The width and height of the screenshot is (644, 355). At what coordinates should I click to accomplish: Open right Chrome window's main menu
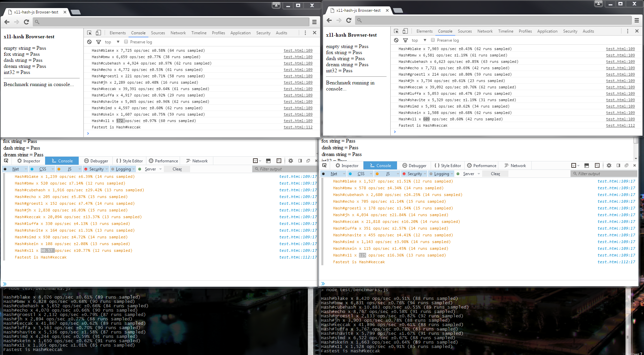point(637,20)
